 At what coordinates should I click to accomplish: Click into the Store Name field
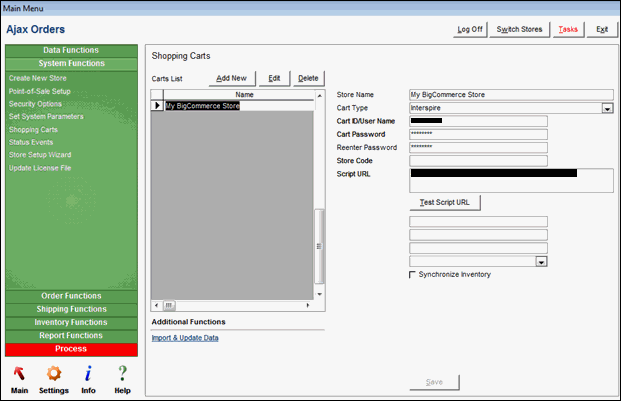click(511, 95)
